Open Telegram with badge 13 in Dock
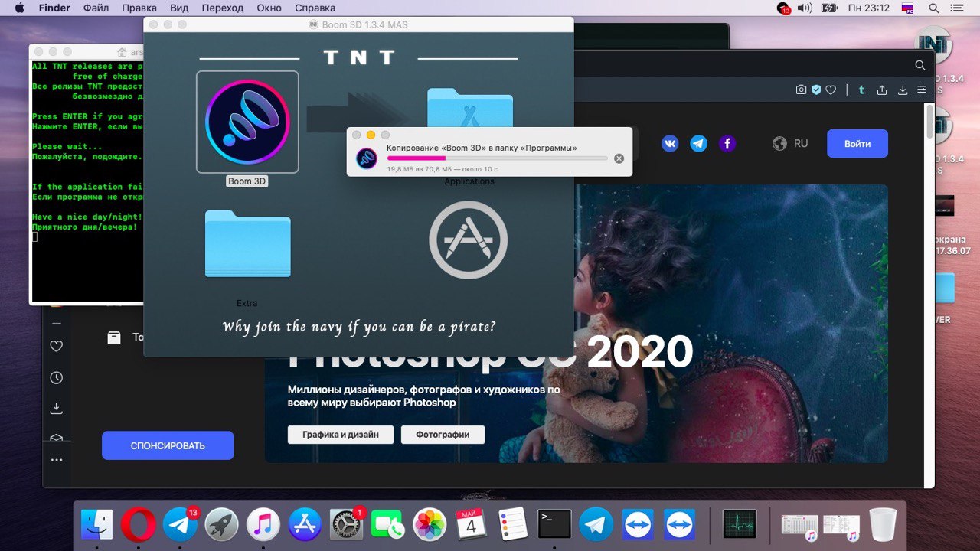 tap(180, 525)
